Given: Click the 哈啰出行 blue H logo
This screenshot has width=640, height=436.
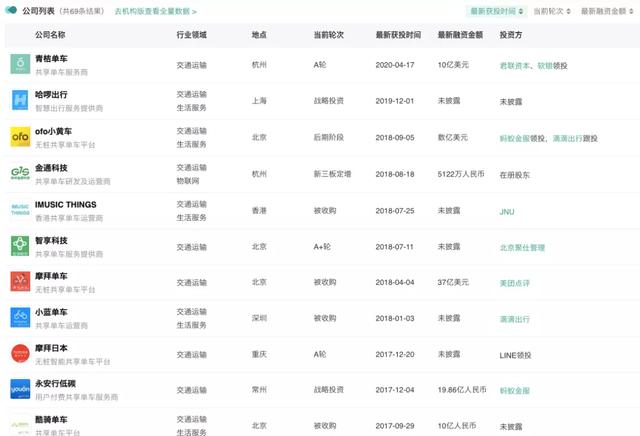Looking at the screenshot, I should click(x=20, y=100).
